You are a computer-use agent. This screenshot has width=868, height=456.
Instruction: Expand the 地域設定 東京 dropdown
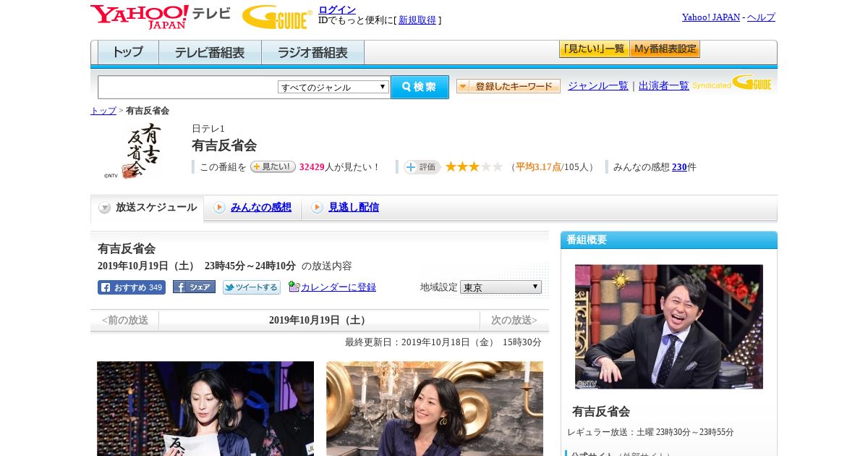[x=501, y=287]
